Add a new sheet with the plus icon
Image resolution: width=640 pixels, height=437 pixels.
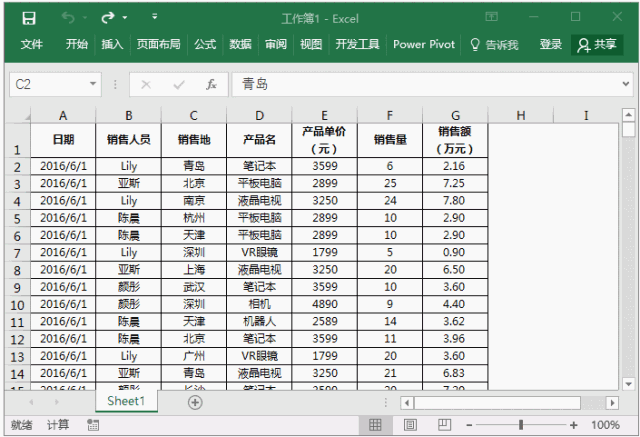(x=195, y=403)
